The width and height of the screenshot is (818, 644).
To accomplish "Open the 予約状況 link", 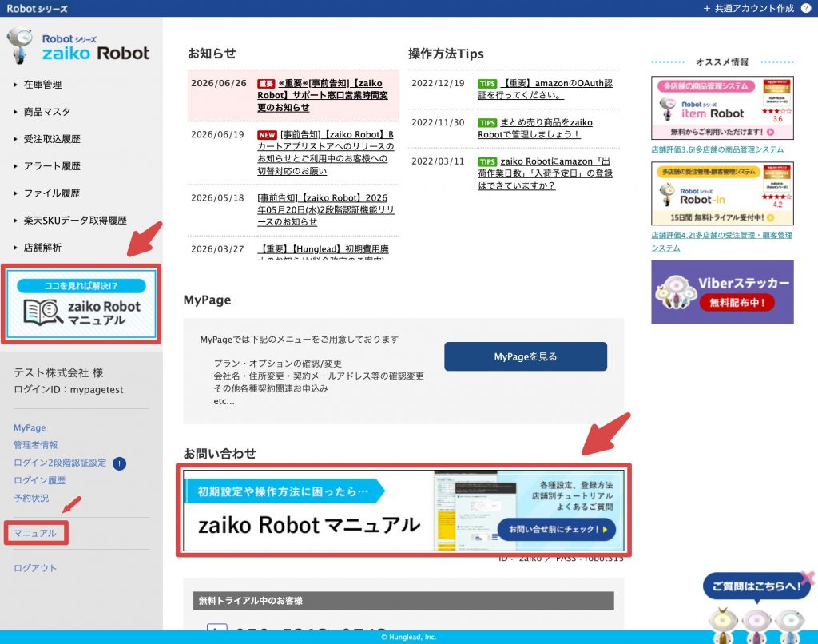I will (31, 498).
